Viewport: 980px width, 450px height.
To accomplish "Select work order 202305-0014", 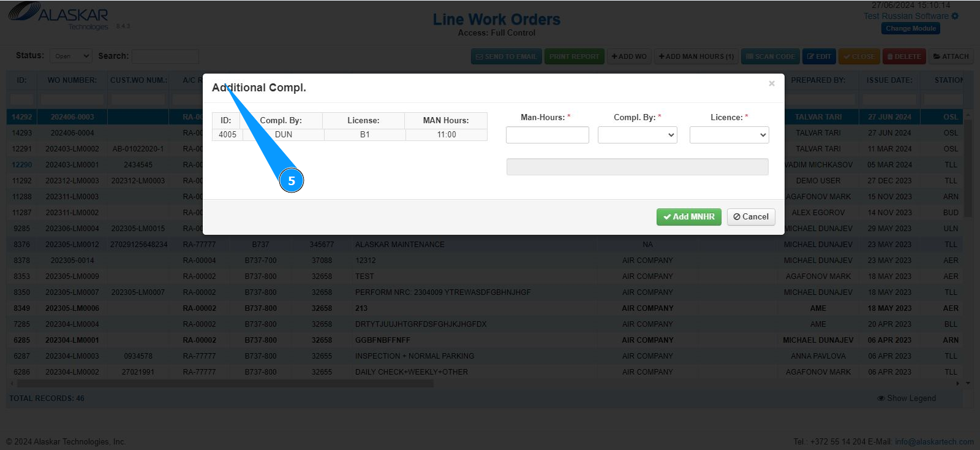I will pyautogui.click(x=485, y=261).
